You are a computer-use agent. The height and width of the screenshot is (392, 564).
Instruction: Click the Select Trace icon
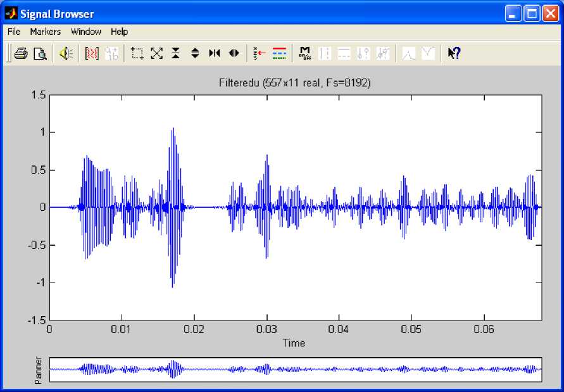pyautogui.click(x=260, y=54)
